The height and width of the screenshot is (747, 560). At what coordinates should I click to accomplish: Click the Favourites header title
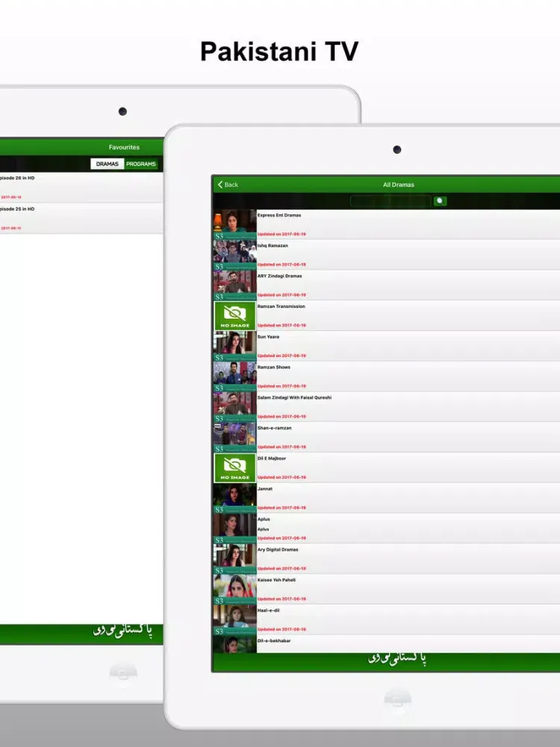124,147
